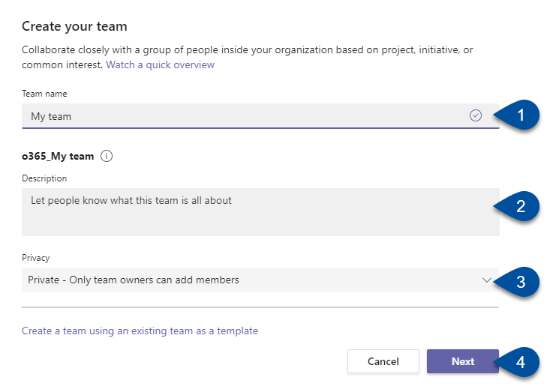Click the Team name label

(x=44, y=94)
